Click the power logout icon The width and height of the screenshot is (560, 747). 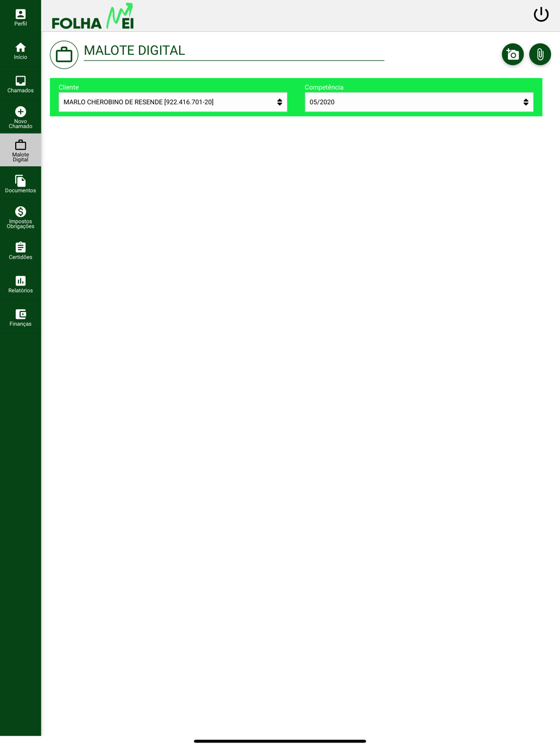pos(541,15)
